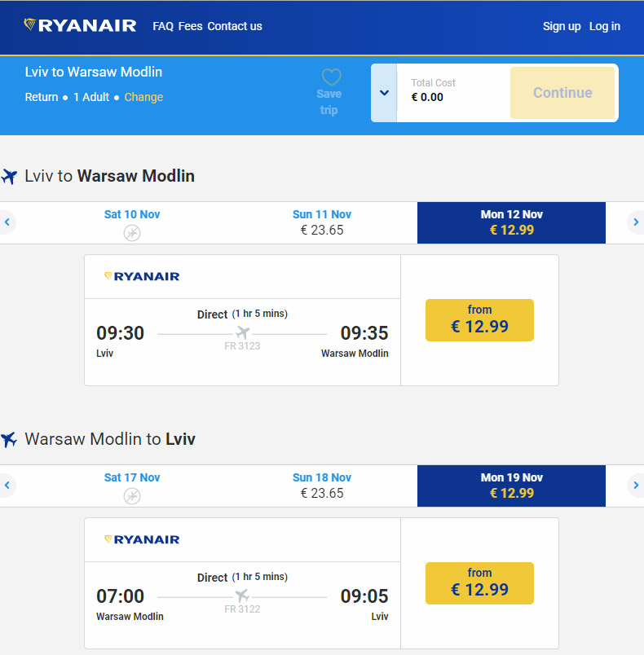
Task: Click the Change trip link
Action: (143, 97)
